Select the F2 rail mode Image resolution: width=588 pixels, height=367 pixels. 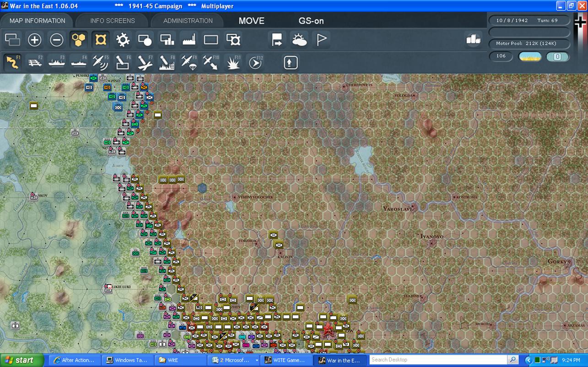(35, 62)
